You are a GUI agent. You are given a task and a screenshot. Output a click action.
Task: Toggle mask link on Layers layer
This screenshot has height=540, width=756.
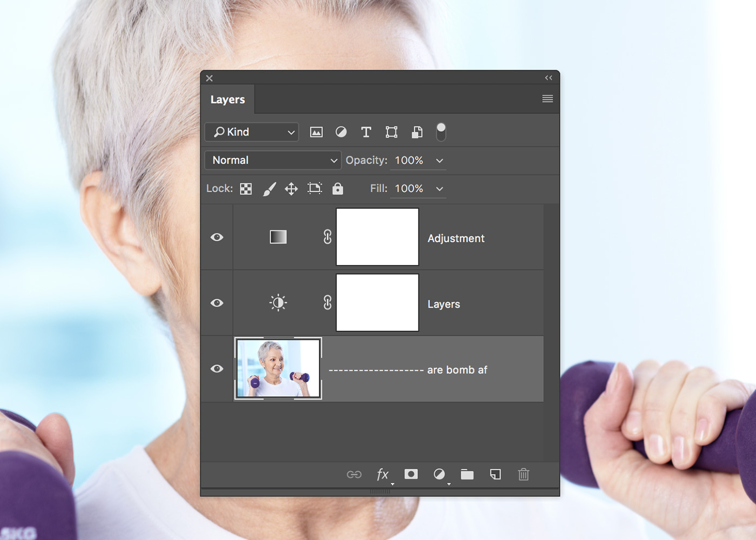pyautogui.click(x=327, y=303)
